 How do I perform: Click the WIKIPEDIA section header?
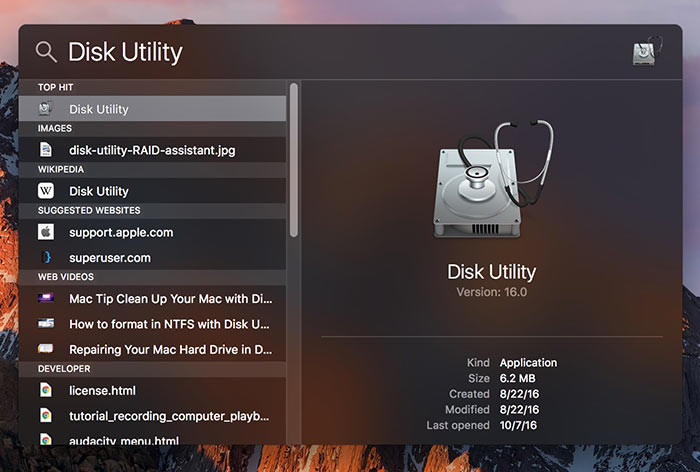pos(61,169)
